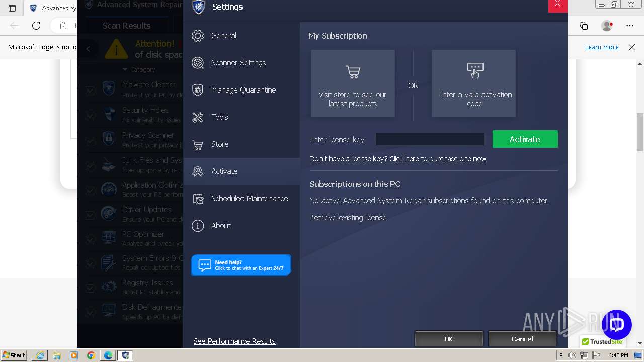Viewport: 644px width, 362px height.
Task: Open the Retrieve existing license link
Action: [348, 218]
